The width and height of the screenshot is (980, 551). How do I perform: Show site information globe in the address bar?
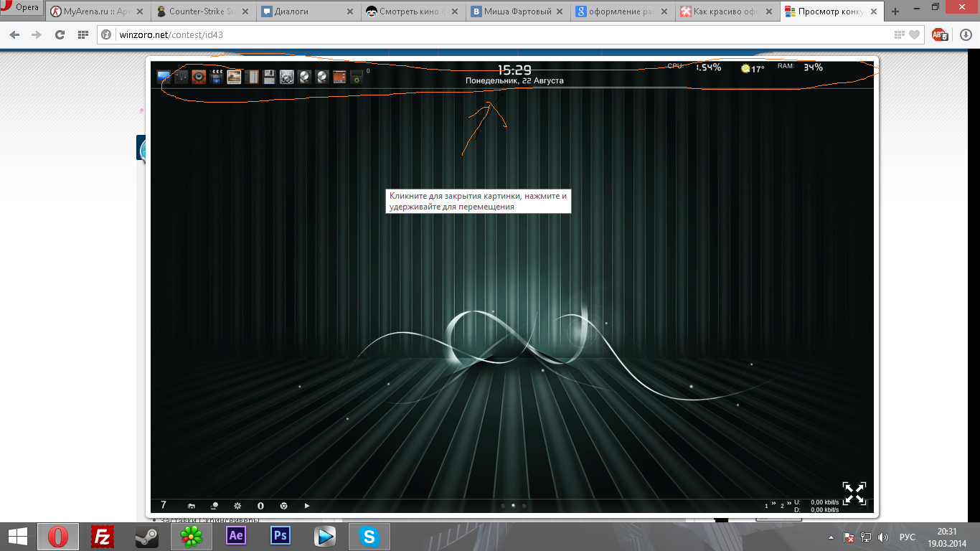[x=107, y=34]
